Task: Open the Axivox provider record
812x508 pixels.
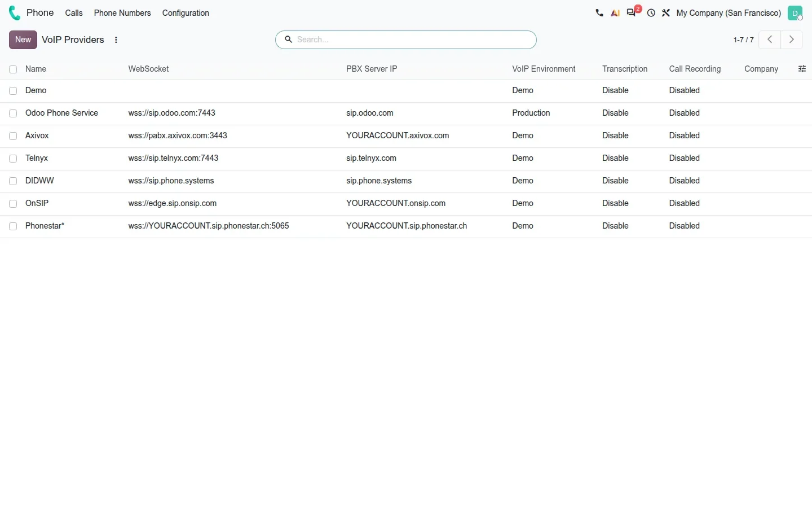Action: 37,135
